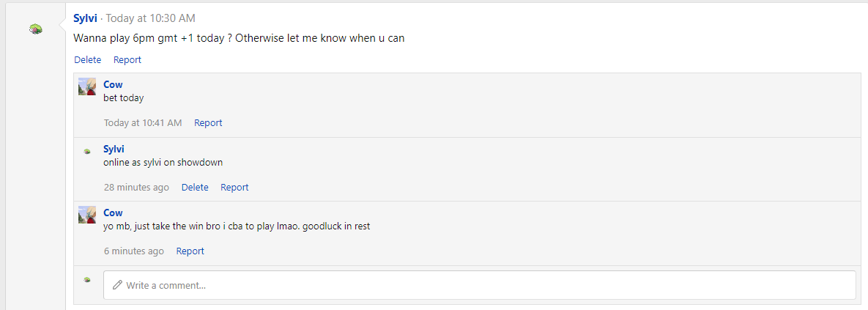Click Cow's avatar beside 'yo mb' comment
868x310 pixels.
click(x=87, y=215)
